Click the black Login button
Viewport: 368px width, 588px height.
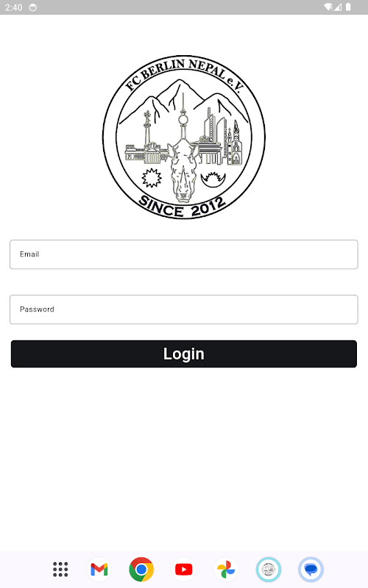pyautogui.click(x=183, y=354)
